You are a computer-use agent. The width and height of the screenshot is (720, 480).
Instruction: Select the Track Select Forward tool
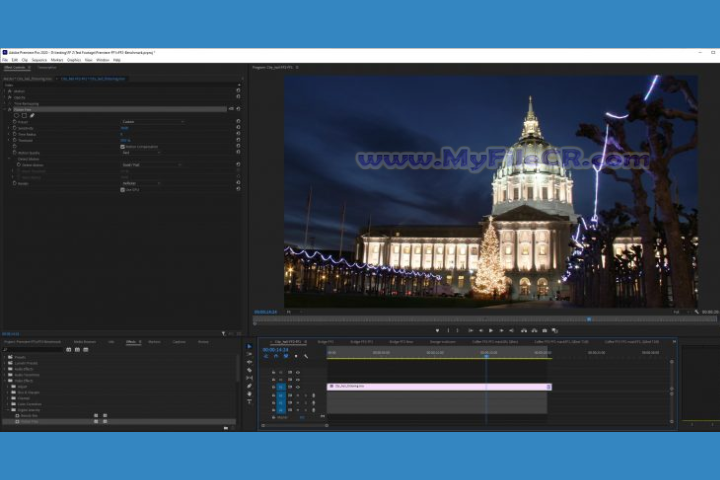tap(249, 354)
